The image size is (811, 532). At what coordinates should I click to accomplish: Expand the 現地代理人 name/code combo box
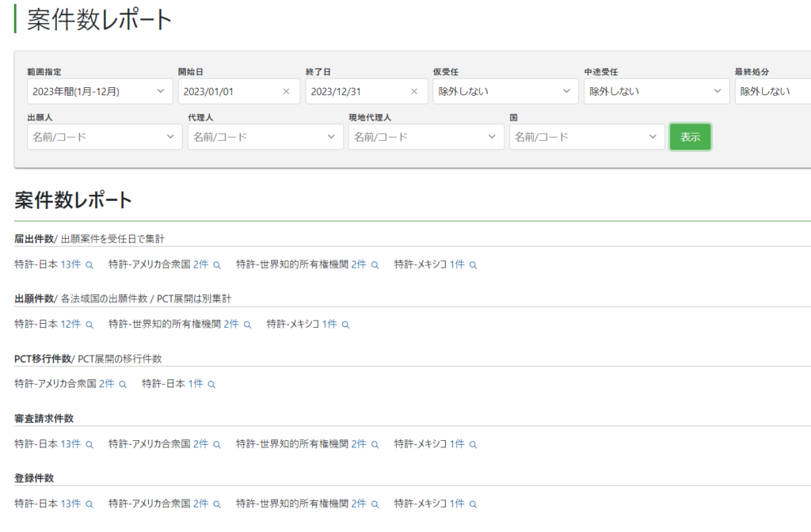[x=426, y=137]
